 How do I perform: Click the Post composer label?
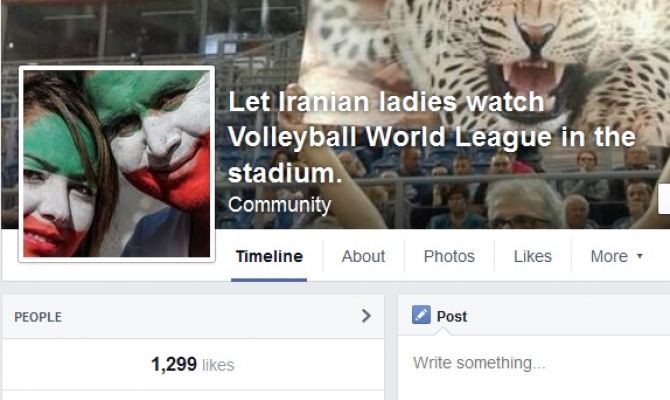coord(452,317)
